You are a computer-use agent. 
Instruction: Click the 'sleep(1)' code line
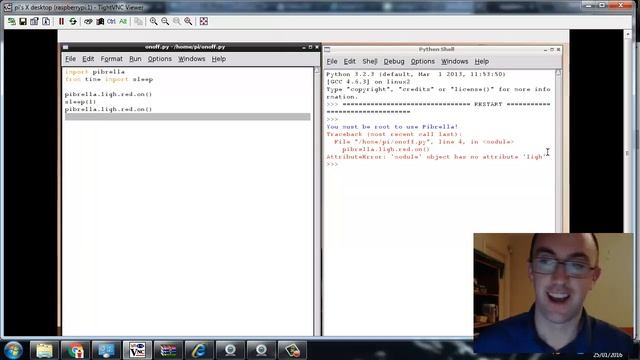point(80,102)
